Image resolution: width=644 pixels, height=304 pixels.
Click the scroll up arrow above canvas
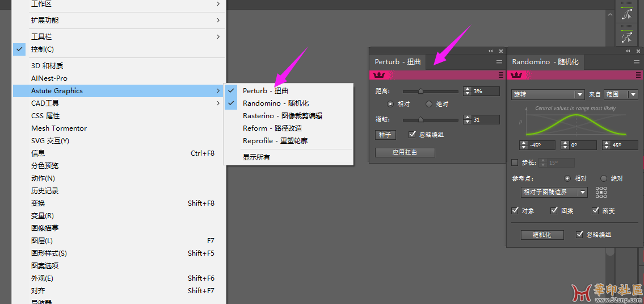point(611,15)
